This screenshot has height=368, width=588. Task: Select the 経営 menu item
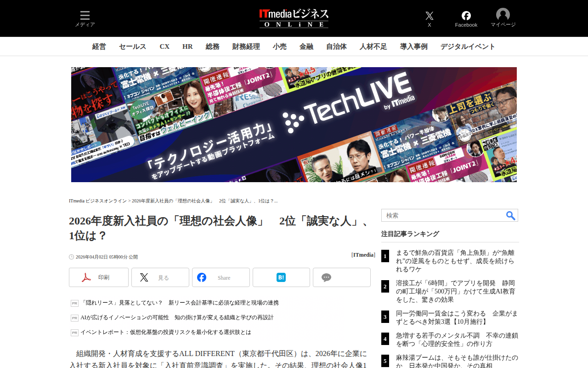(99, 46)
